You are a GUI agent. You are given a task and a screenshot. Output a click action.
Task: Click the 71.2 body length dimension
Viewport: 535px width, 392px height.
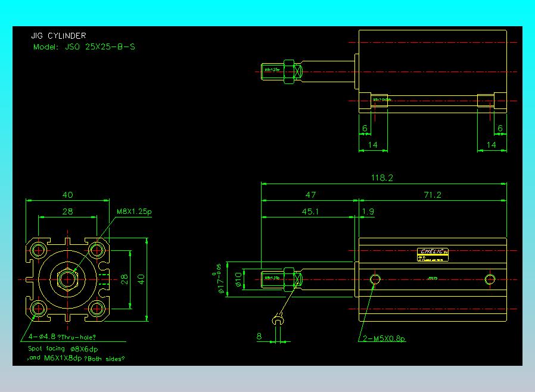pyautogui.click(x=432, y=195)
